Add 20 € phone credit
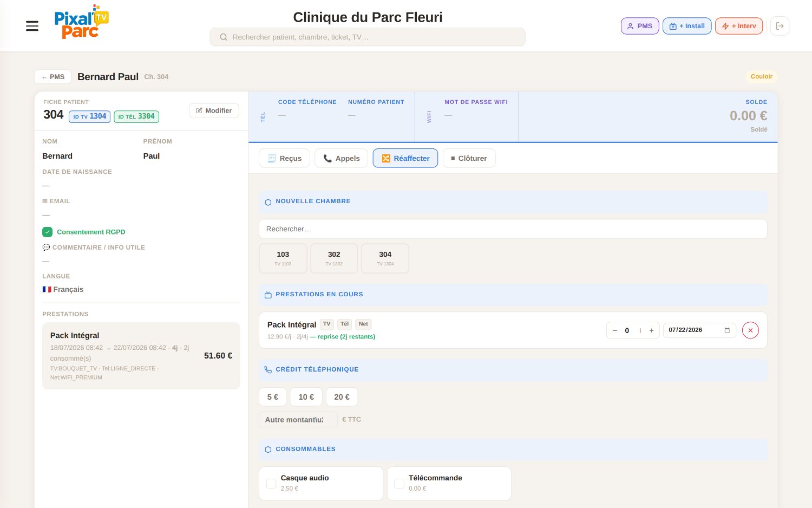 pos(342,397)
